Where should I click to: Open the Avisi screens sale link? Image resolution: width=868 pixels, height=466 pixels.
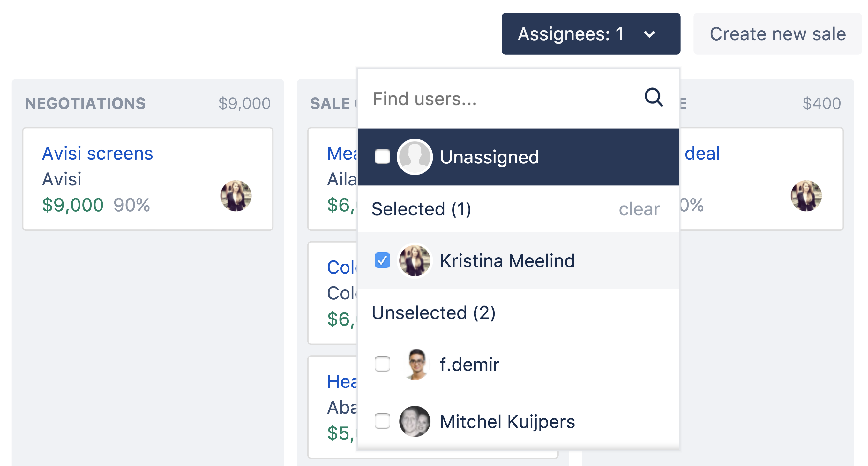pyautogui.click(x=97, y=153)
